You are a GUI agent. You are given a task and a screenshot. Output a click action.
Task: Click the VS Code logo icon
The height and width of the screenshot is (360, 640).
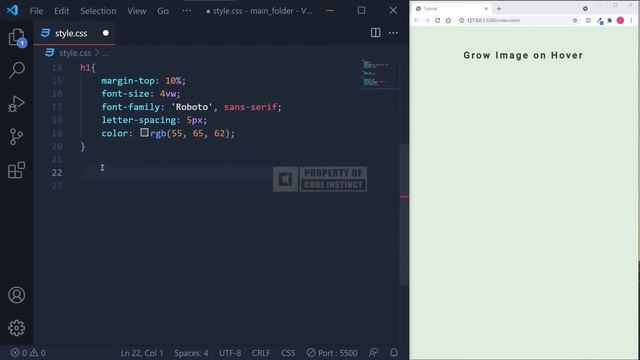[x=12, y=10]
